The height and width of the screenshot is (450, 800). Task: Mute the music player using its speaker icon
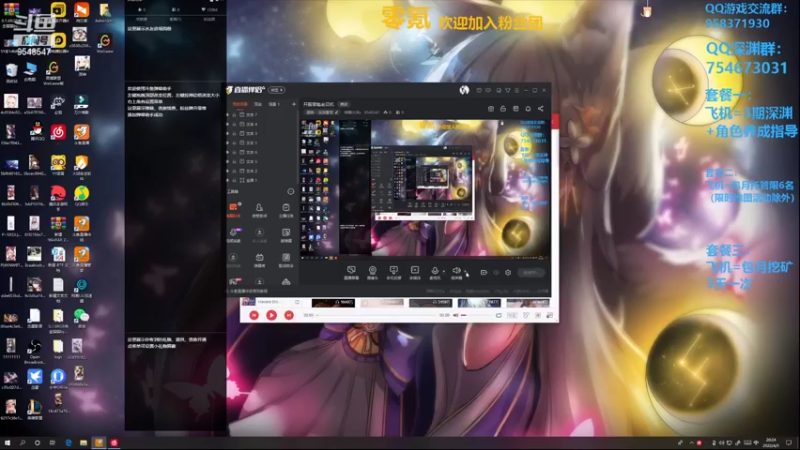point(456,315)
